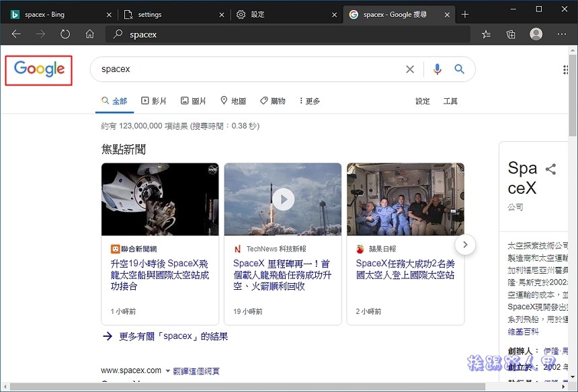Click the Google search input containing spacex
The height and width of the screenshot is (392, 578).
pyautogui.click(x=251, y=69)
